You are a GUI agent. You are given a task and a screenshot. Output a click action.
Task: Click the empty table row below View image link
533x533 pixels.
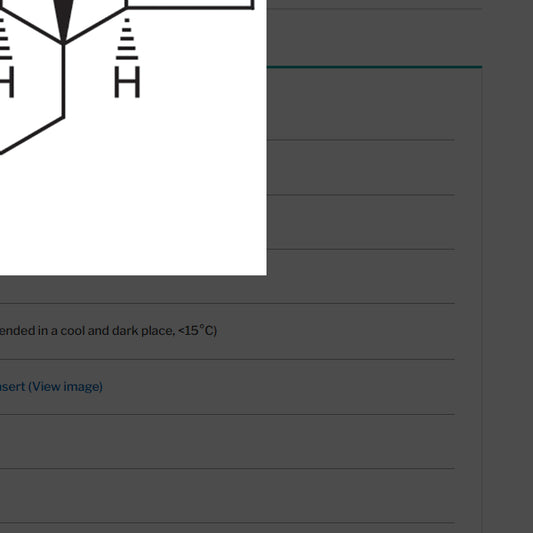227,442
